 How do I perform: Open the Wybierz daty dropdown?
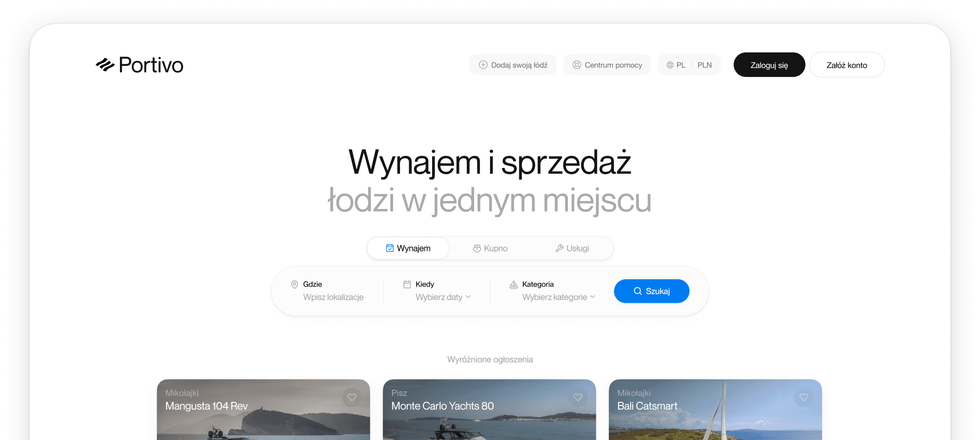[x=443, y=297]
